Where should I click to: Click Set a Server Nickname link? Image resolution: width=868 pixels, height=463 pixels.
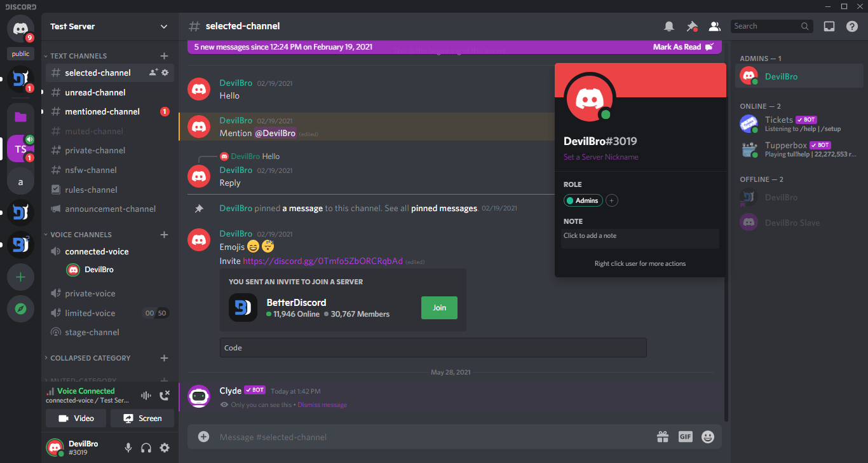tap(601, 157)
